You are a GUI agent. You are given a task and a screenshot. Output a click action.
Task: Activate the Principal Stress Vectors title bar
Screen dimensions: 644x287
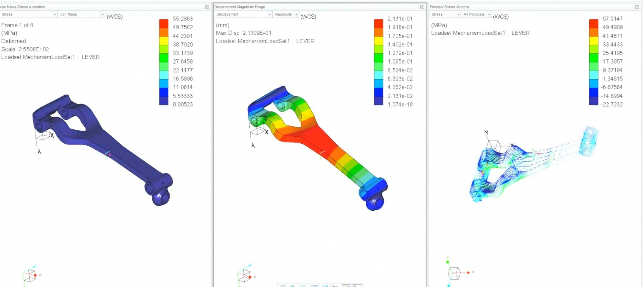coord(449,7)
